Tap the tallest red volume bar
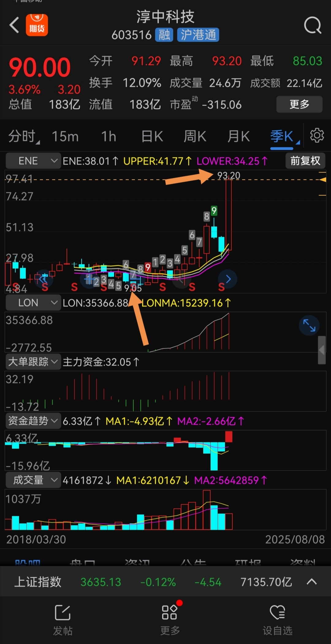331x644 pixels. pos(207,510)
